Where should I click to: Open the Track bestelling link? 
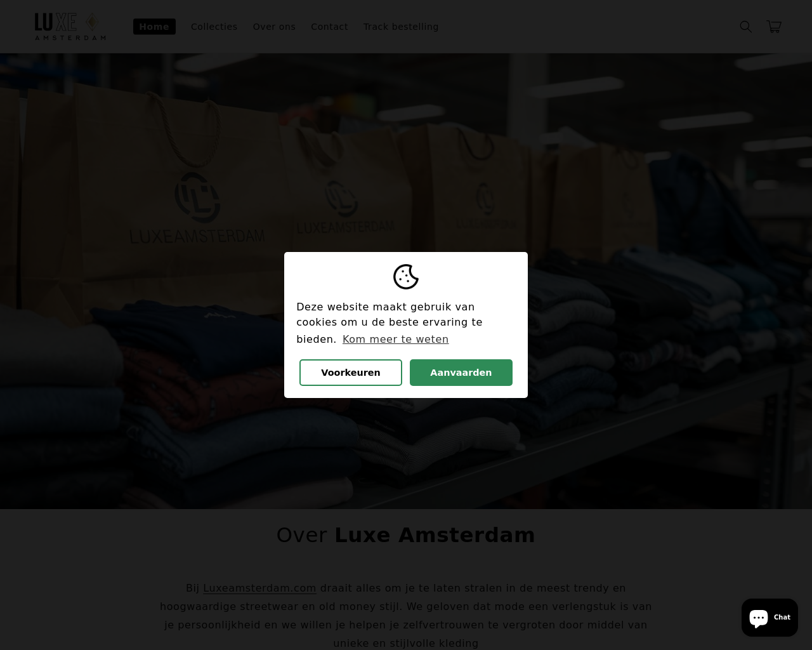pyautogui.click(x=401, y=27)
